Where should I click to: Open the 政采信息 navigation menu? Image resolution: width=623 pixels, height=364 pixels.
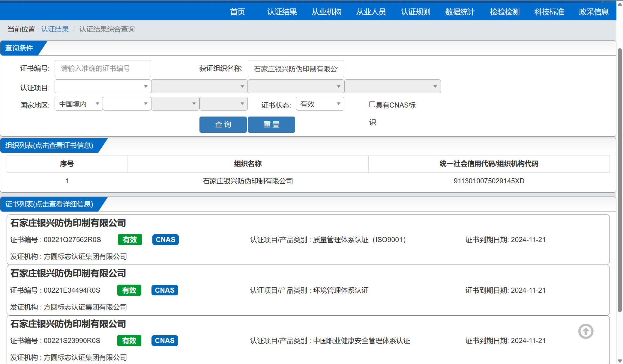[x=594, y=12]
